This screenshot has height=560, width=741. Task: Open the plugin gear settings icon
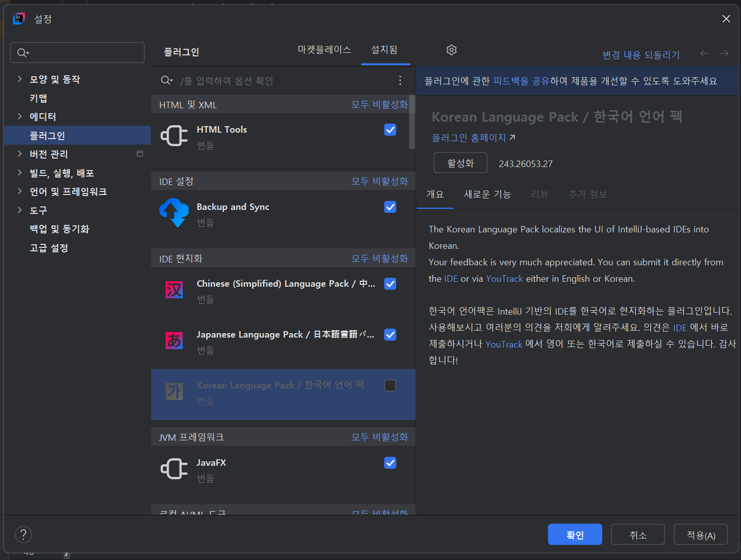click(x=452, y=50)
